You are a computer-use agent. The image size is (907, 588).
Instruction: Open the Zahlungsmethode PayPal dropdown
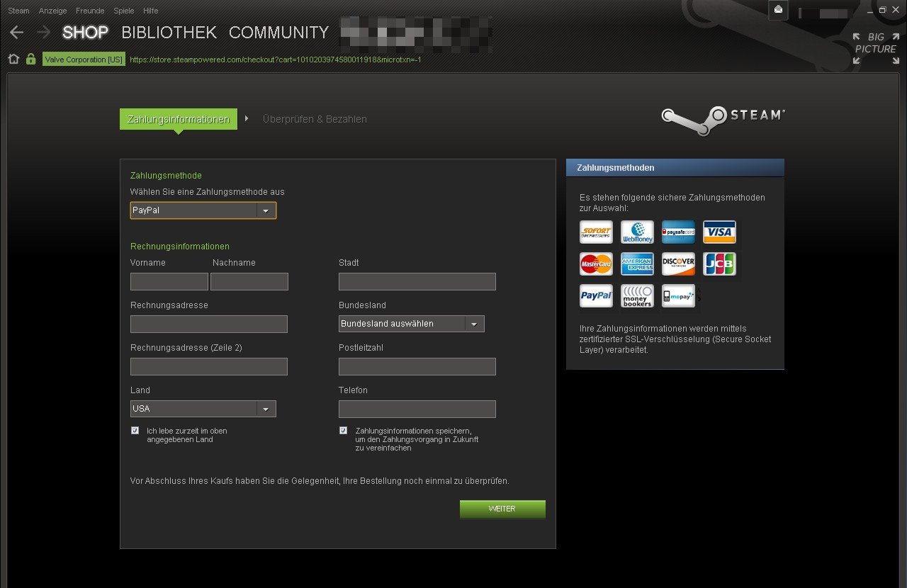pyautogui.click(x=203, y=210)
